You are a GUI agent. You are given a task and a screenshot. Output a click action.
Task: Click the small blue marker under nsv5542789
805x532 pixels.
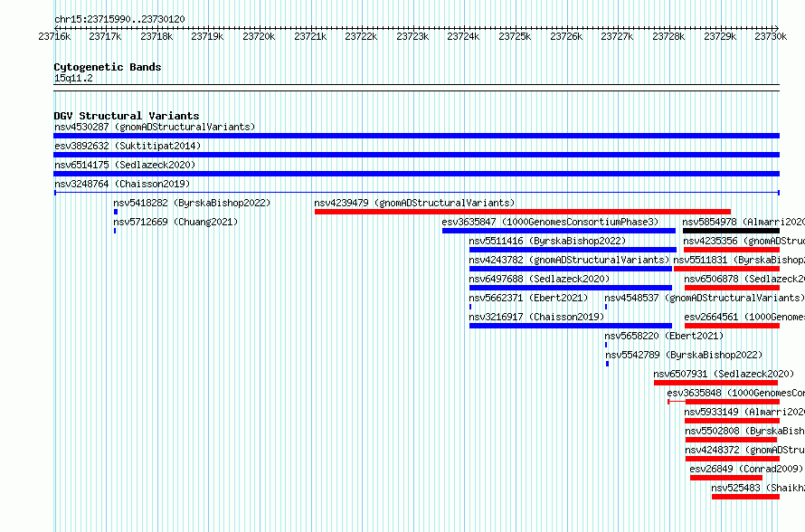click(607, 364)
